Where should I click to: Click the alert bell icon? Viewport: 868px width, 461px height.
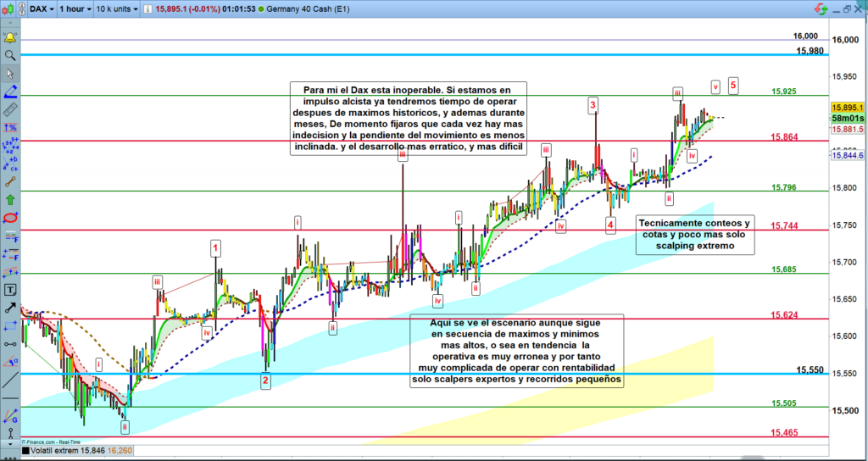[x=10, y=38]
